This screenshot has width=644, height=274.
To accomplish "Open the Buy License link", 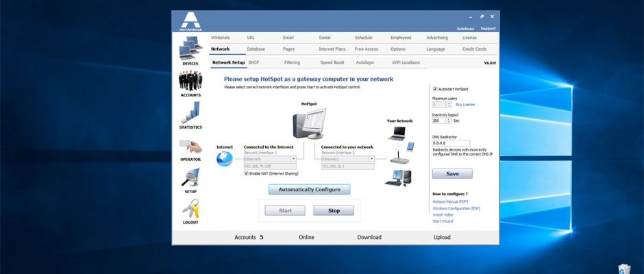I will point(465,105).
